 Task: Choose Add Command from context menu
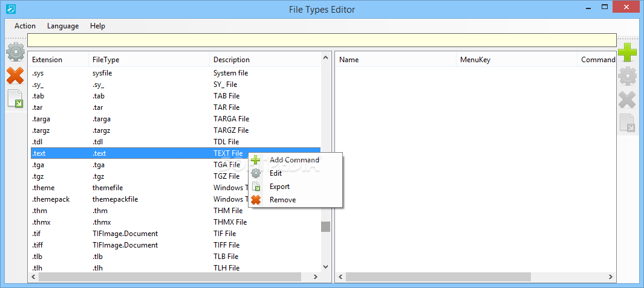tap(294, 160)
